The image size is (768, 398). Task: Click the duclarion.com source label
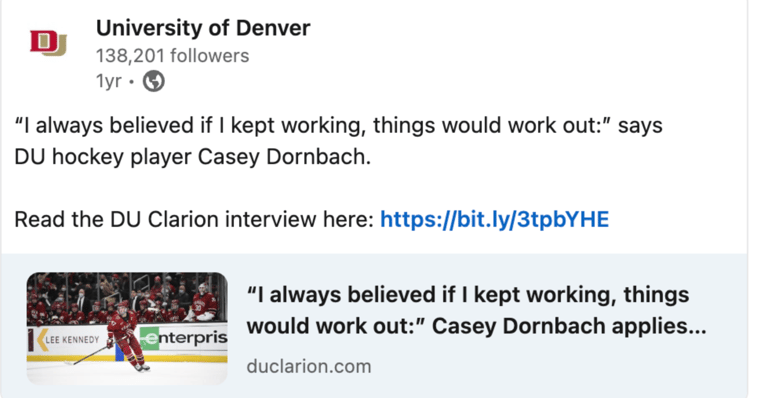[309, 366]
